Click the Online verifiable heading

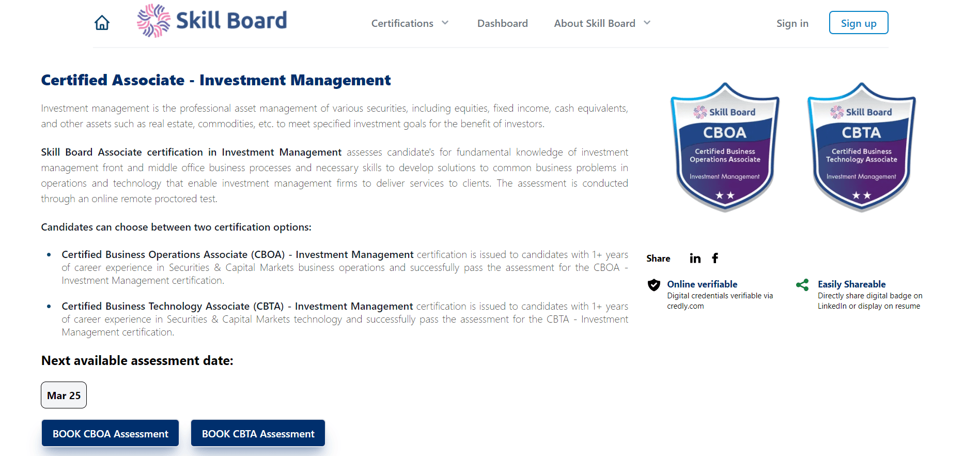click(702, 284)
